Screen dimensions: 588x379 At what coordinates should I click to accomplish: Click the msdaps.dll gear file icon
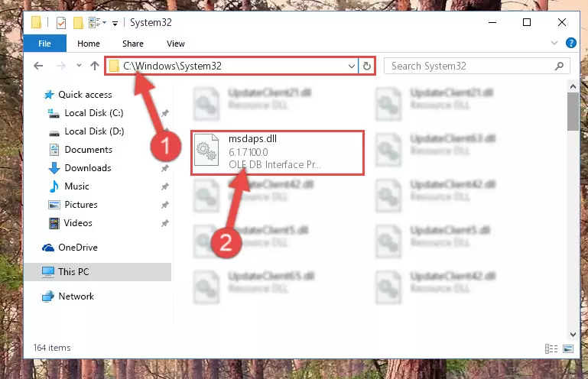(206, 151)
